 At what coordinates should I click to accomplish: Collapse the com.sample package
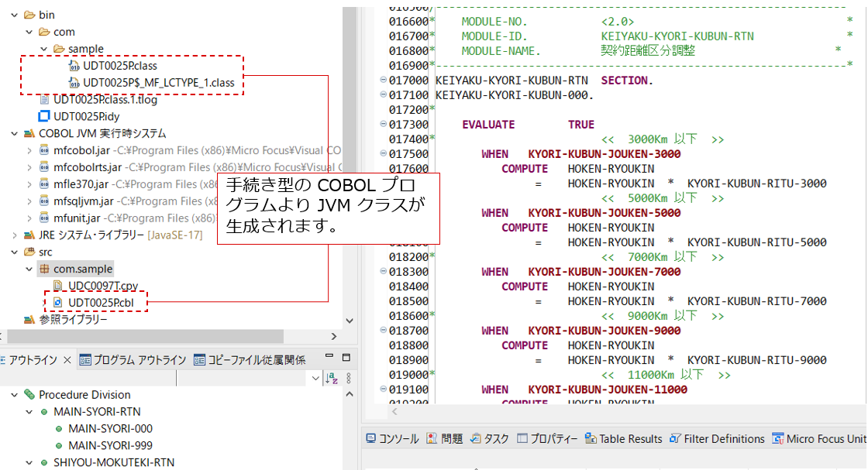pyautogui.click(x=29, y=269)
